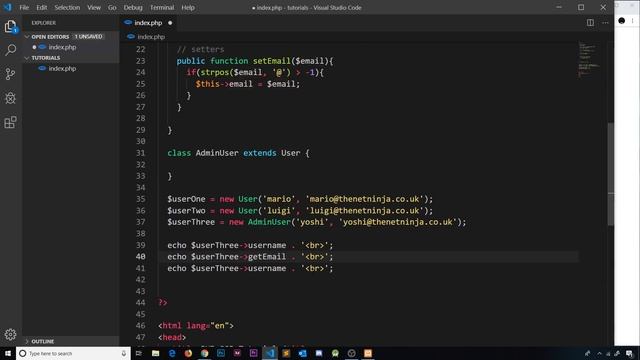Image resolution: width=640 pixels, height=360 pixels.
Task: Click the 'strpos' call on line 24
Action: pos(214,72)
